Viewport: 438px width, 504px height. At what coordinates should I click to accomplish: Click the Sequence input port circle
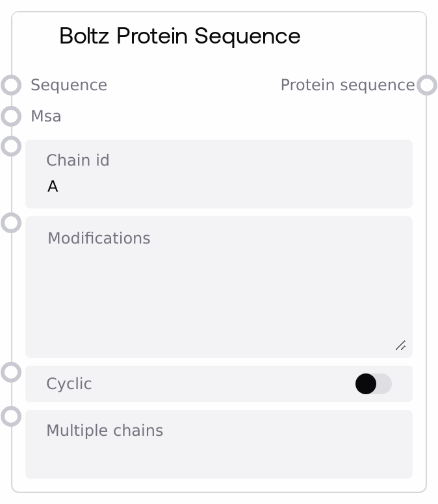tap(11, 85)
